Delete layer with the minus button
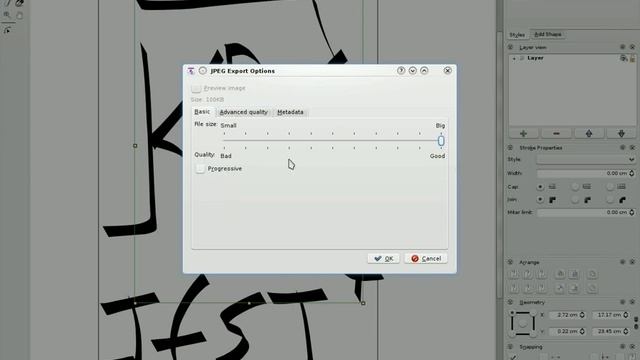Screen dimensions: 640x360 (556, 133)
